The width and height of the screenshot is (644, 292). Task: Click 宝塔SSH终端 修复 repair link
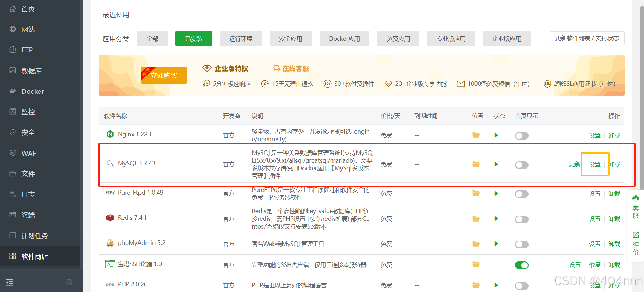tap(594, 265)
